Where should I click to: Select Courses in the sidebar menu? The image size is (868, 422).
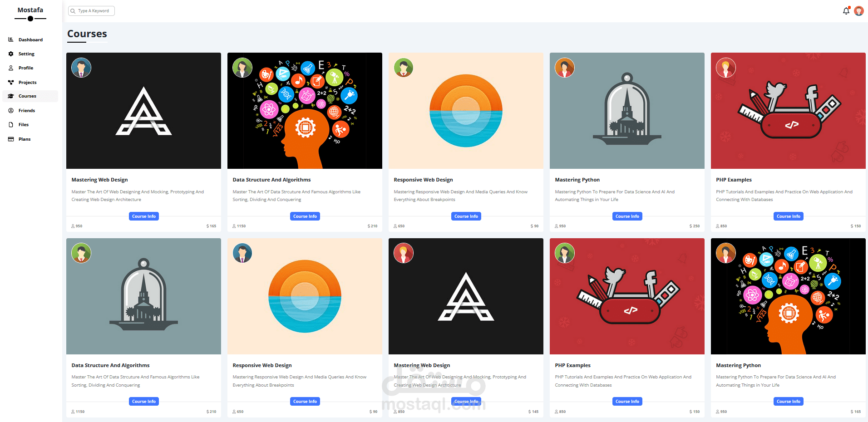(x=27, y=96)
